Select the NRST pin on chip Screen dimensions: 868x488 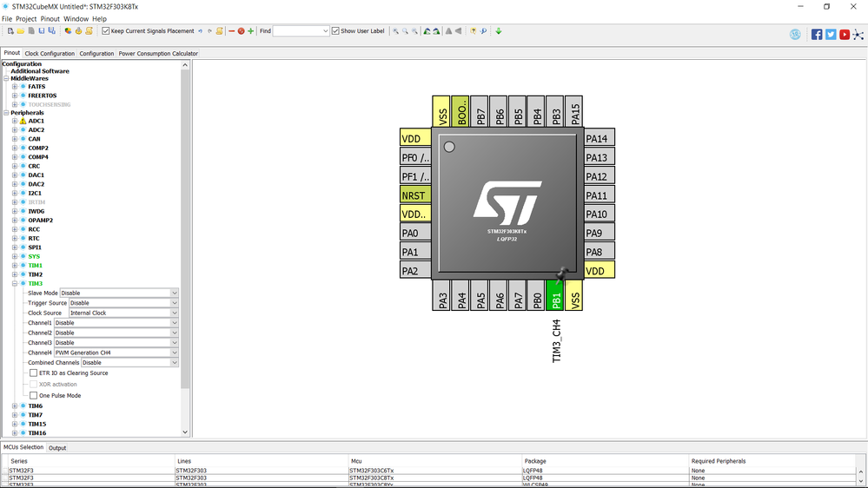coord(415,195)
